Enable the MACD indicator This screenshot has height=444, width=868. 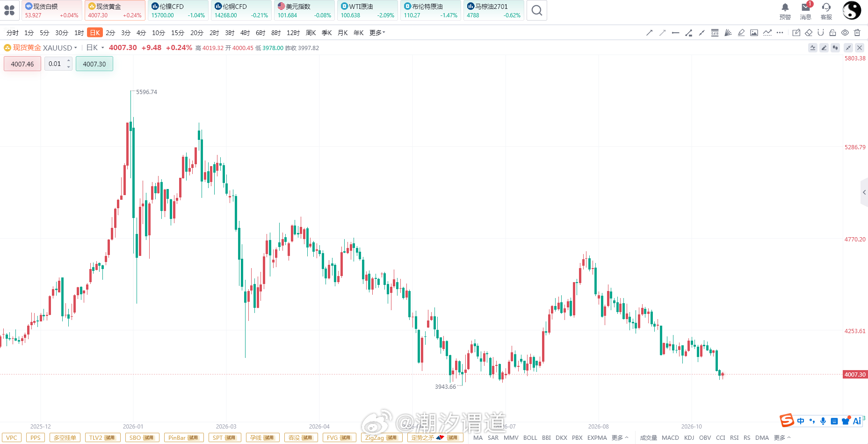coord(670,438)
